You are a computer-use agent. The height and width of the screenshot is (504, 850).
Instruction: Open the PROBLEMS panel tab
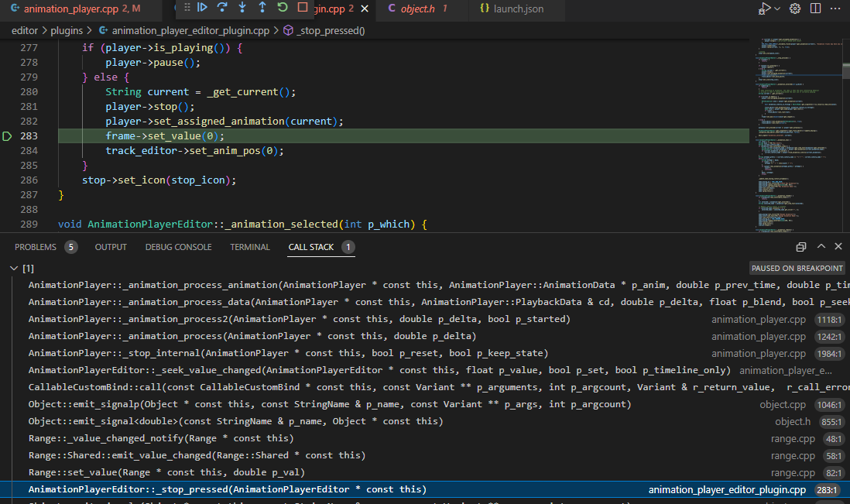tap(46, 247)
